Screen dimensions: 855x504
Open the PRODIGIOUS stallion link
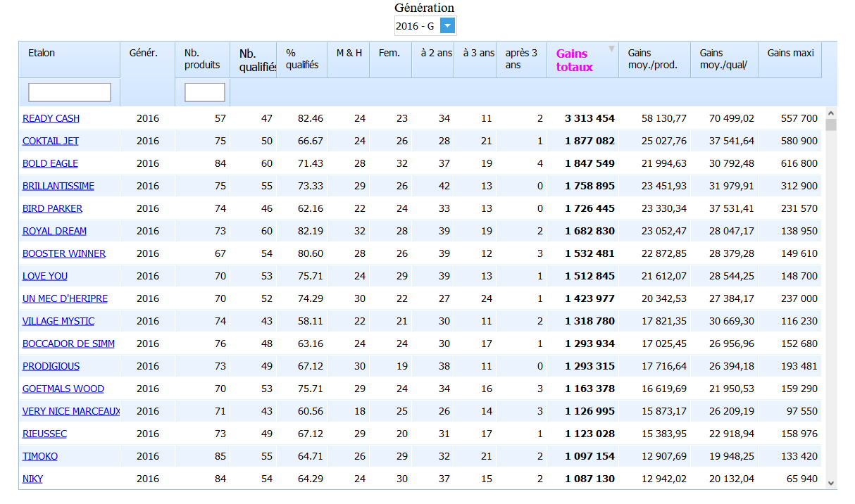pyautogui.click(x=51, y=366)
